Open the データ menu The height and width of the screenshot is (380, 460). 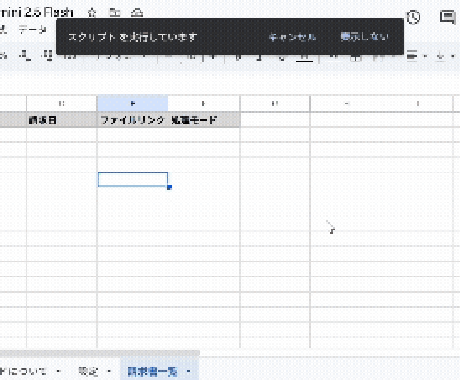pyautogui.click(x=32, y=30)
